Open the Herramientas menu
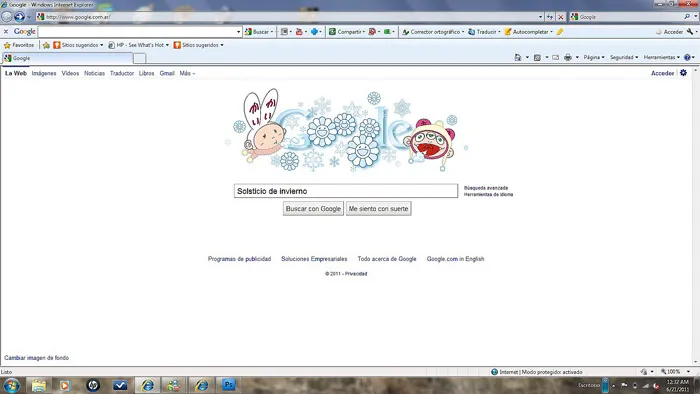 (x=662, y=57)
